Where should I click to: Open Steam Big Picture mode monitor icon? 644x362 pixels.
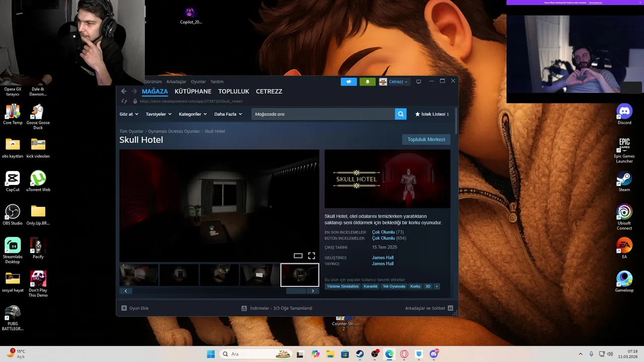[418, 81]
